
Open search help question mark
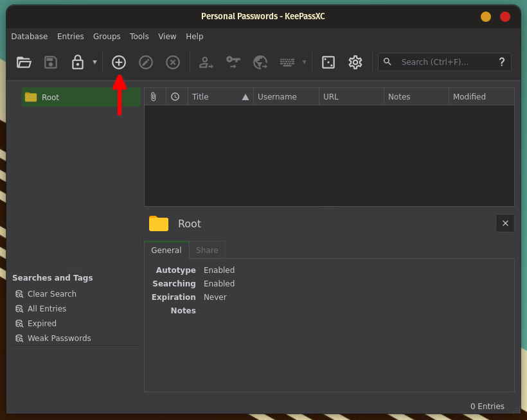pos(502,62)
